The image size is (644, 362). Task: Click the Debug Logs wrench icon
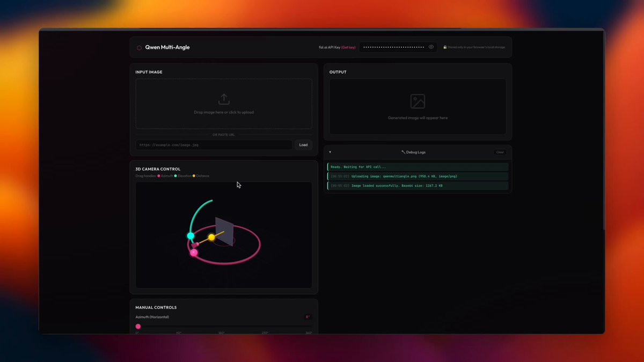point(403,152)
